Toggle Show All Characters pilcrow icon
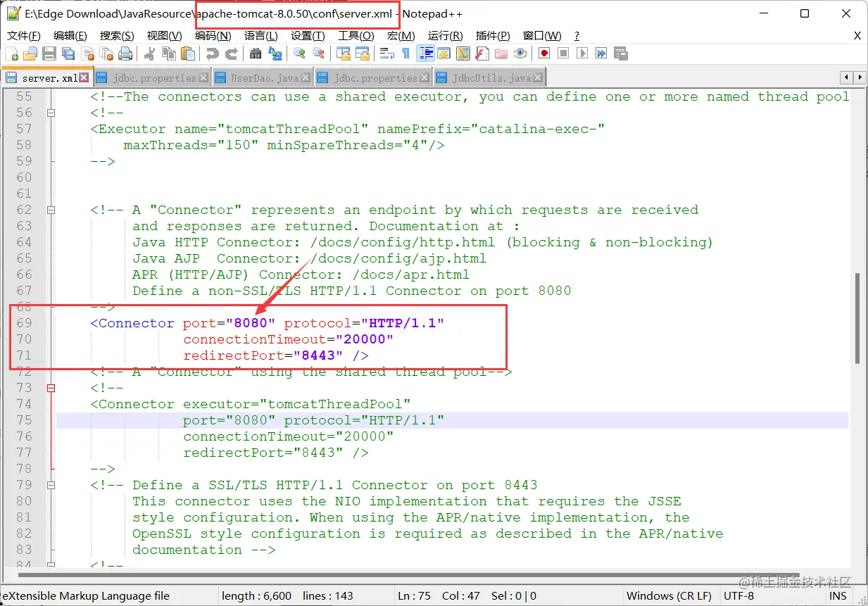Screen dimensions: 868x606 [405, 53]
